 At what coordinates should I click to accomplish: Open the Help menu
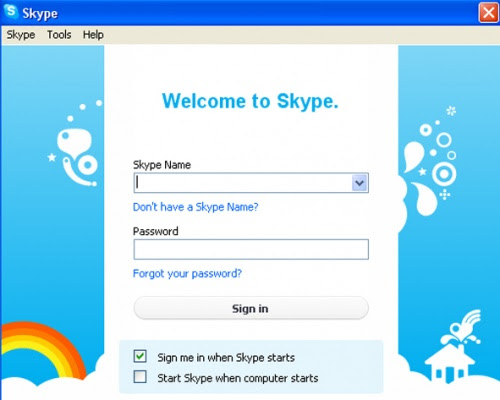pos(93,35)
